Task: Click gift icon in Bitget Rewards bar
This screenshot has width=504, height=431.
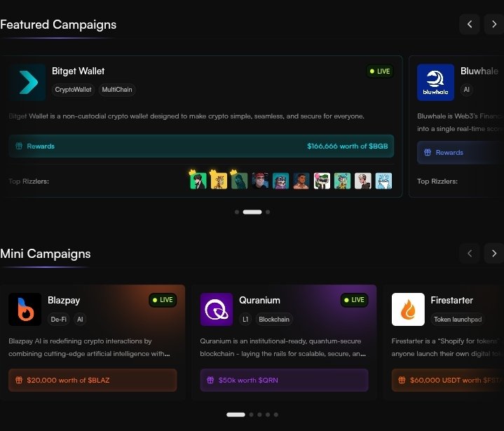Action: coord(19,146)
